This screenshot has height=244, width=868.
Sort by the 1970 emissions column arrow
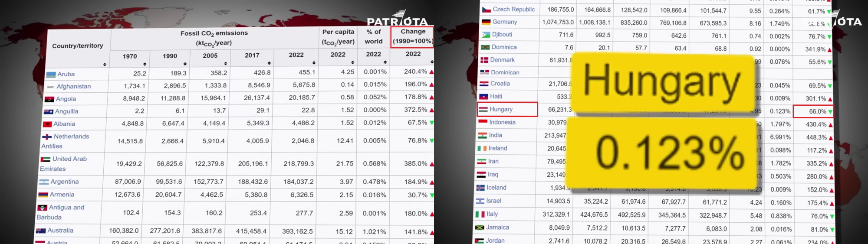[x=145, y=64]
